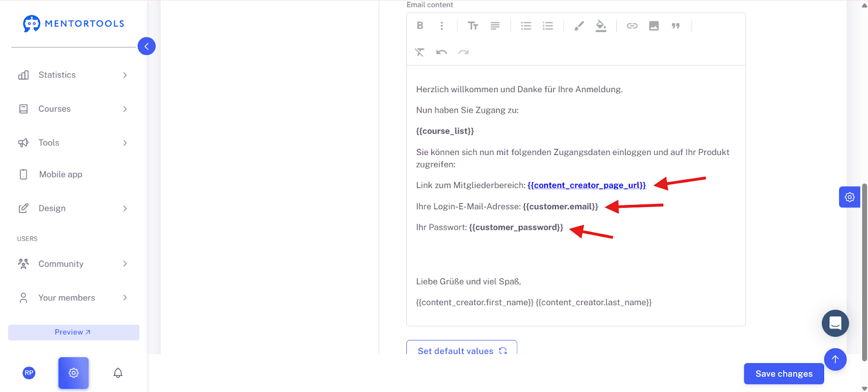
Task: Click 'Liebe Grüße und viel Spaß' line
Action: point(468,281)
